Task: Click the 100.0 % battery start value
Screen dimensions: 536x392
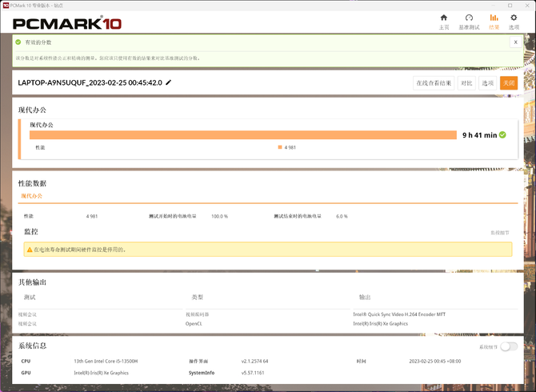Action: click(x=219, y=216)
